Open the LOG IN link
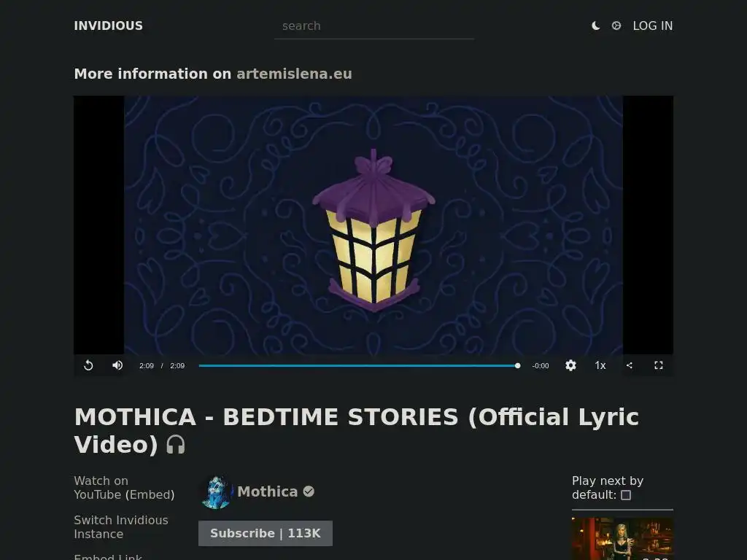The height and width of the screenshot is (560, 747). click(x=653, y=26)
